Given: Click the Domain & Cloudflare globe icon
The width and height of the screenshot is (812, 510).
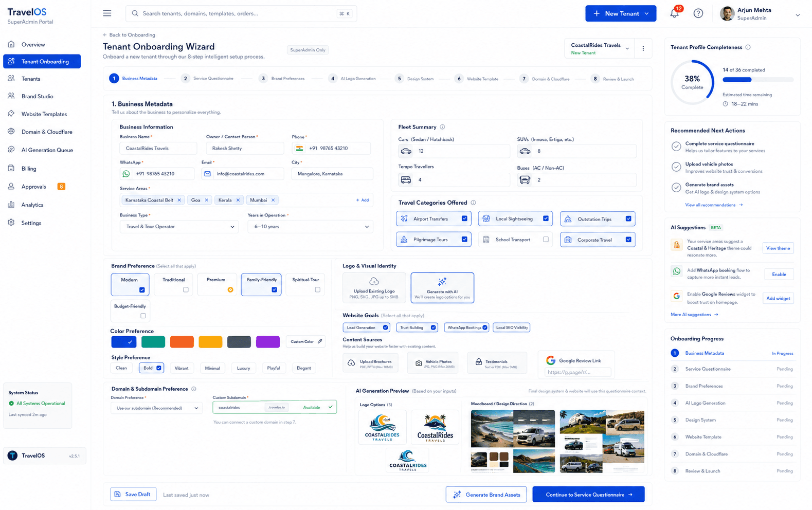Looking at the screenshot, I should pos(11,132).
